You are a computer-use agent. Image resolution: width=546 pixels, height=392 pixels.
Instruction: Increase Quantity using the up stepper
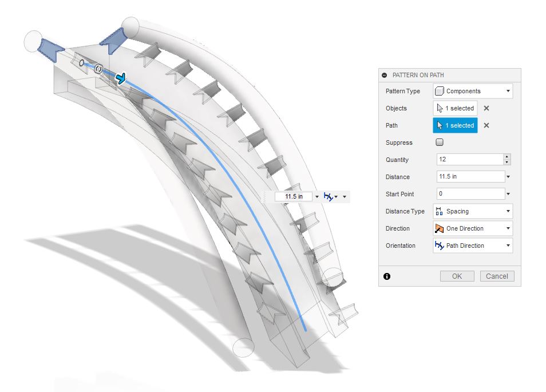click(x=508, y=156)
